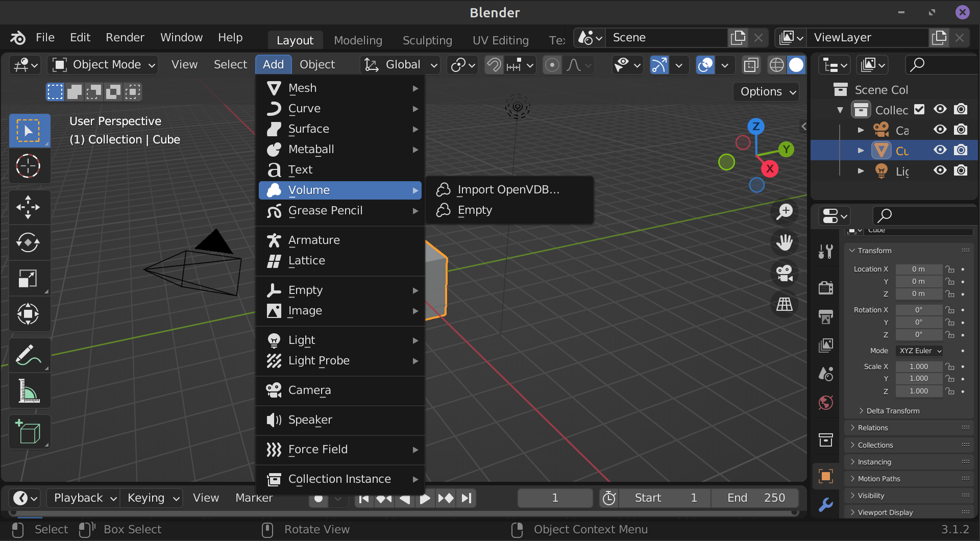Click the Scene name field
The width and height of the screenshot is (980, 541).
pos(667,38)
